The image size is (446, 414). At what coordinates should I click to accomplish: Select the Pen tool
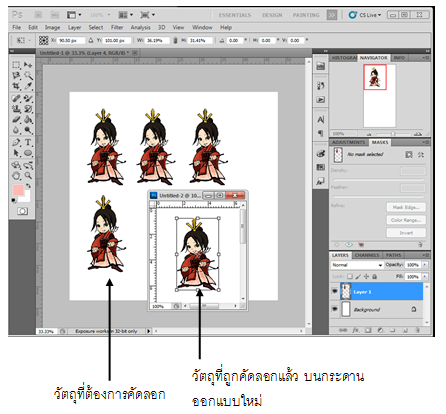[x=16, y=142]
